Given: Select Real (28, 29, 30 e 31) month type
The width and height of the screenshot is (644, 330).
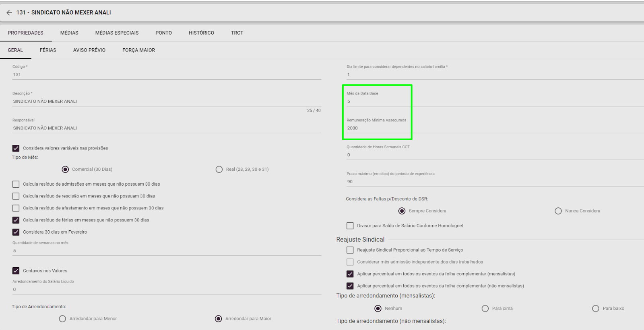Looking at the screenshot, I should [219, 170].
